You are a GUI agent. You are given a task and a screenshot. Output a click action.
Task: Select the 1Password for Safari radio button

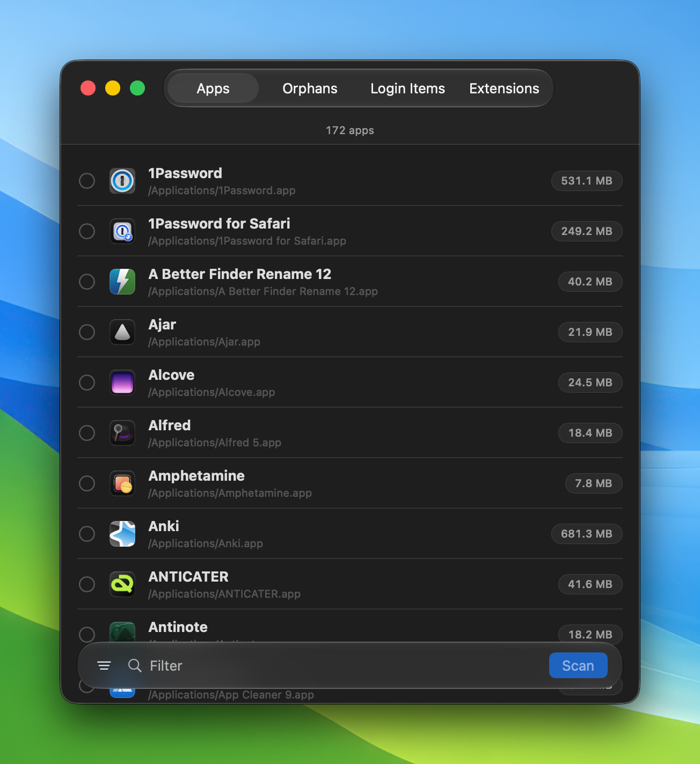point(87,231)
